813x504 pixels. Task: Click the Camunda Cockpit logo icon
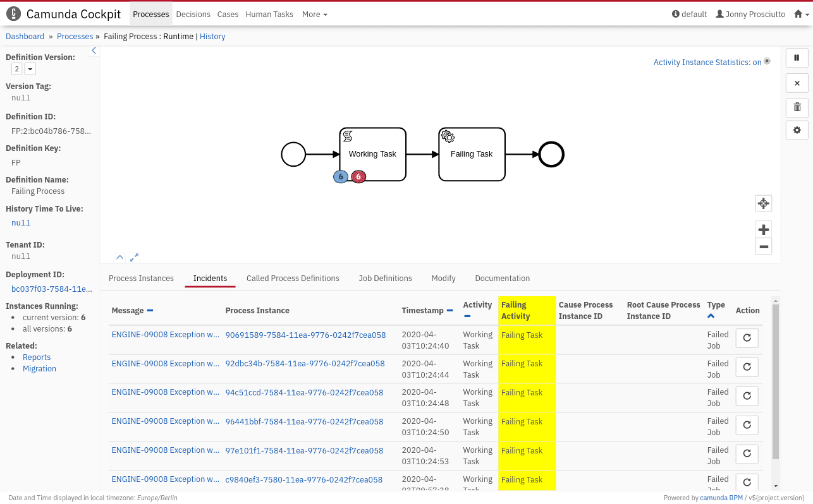tap(13, 14)
